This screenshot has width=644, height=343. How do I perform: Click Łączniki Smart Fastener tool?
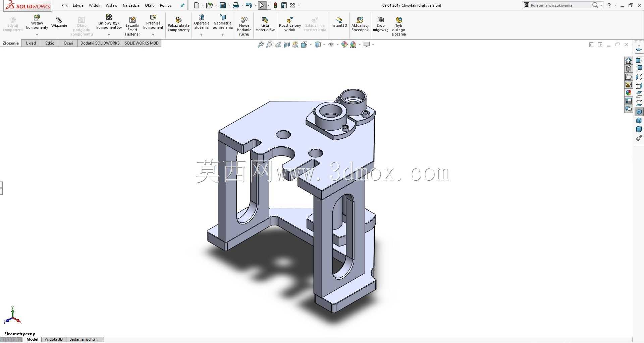[132, 26]
